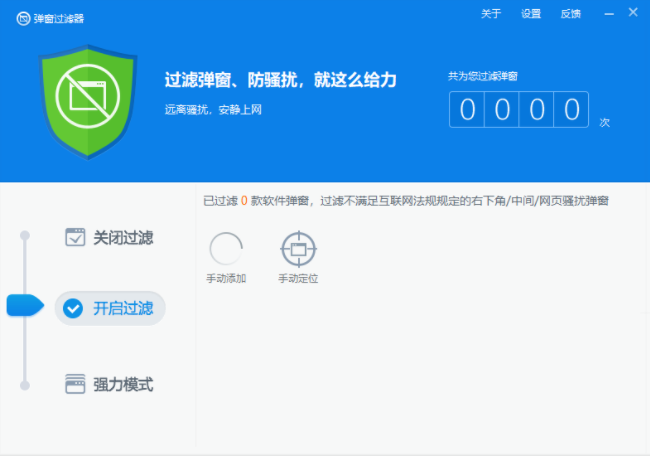Open the 设置 (Settings) menu
The image size is (650, 456).
pyautogui.click(x=531, y=14)
